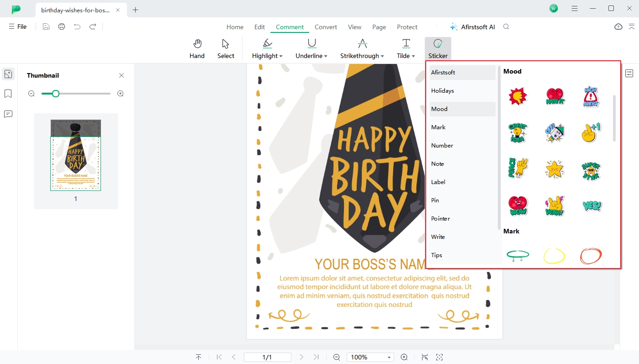
Task: Undo the last action
Action: click(77, 27)
